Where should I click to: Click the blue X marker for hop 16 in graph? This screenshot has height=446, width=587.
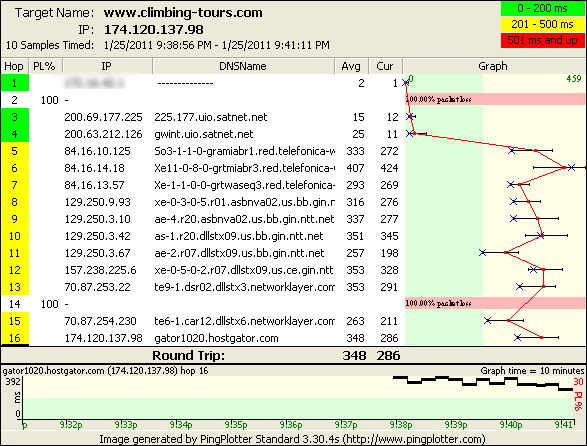pyautogui.click(x=517, y=337)
